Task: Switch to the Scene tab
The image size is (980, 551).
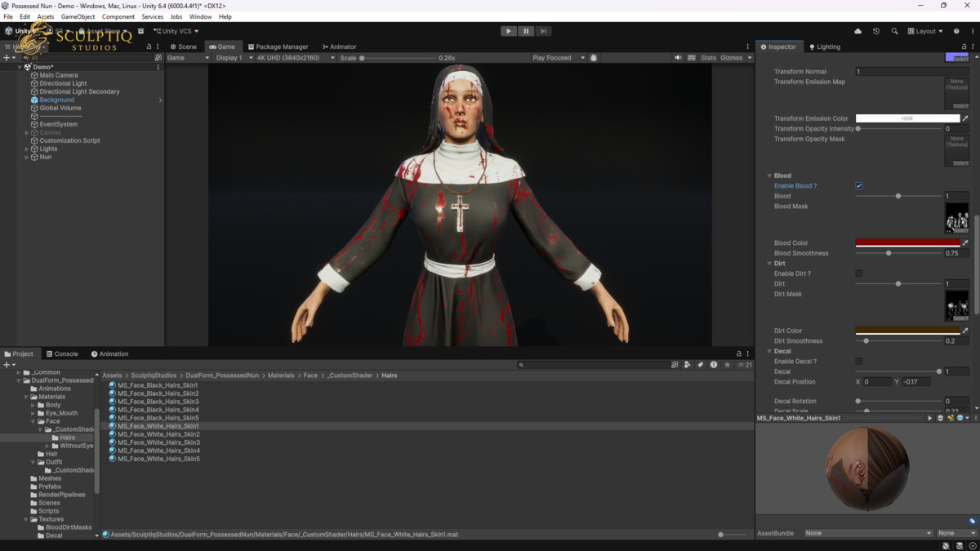Action: pos(184,47)
